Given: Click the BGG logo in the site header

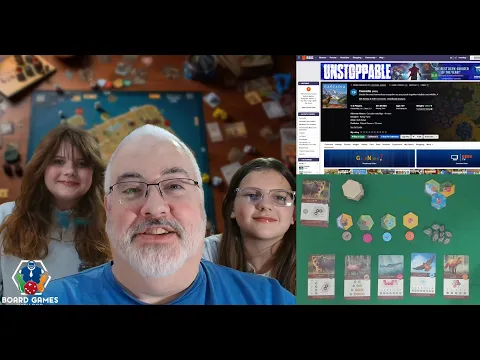Looking at the screenshot, I should pos(307,58).
